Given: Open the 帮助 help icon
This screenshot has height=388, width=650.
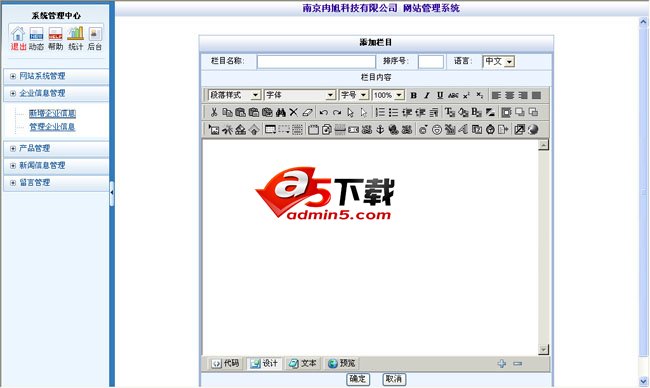Looking at the screenshot, I should click(x=55, y=34).
